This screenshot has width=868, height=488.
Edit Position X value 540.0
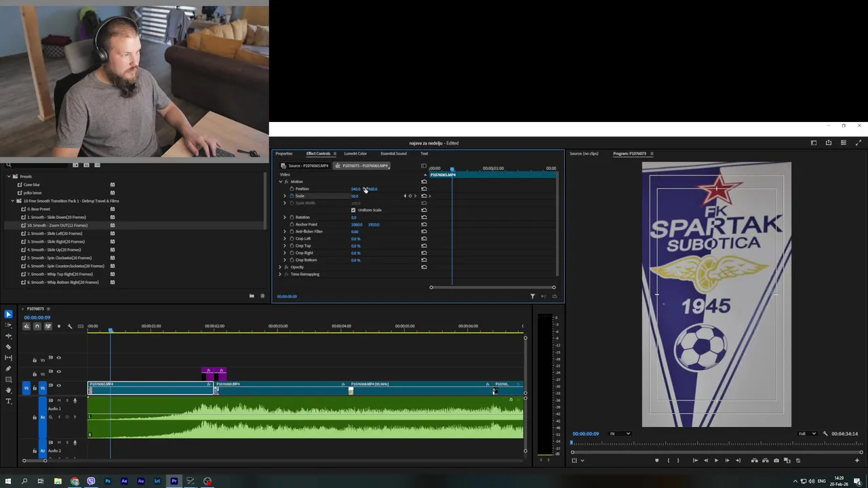pyautogui.click(x=355, y=189)
